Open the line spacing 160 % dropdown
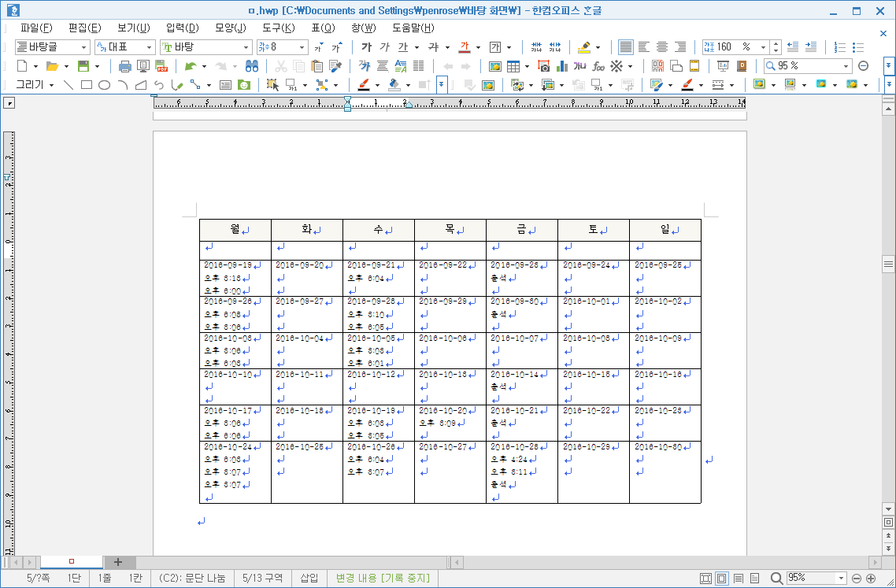This screenshot has height=588, width=896. tap(764, 47)
